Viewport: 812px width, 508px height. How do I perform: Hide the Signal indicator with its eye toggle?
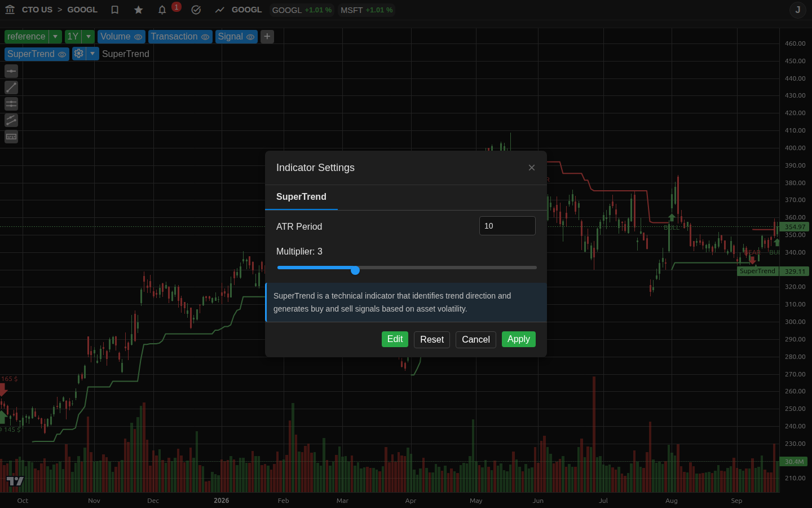coord(250,37)
